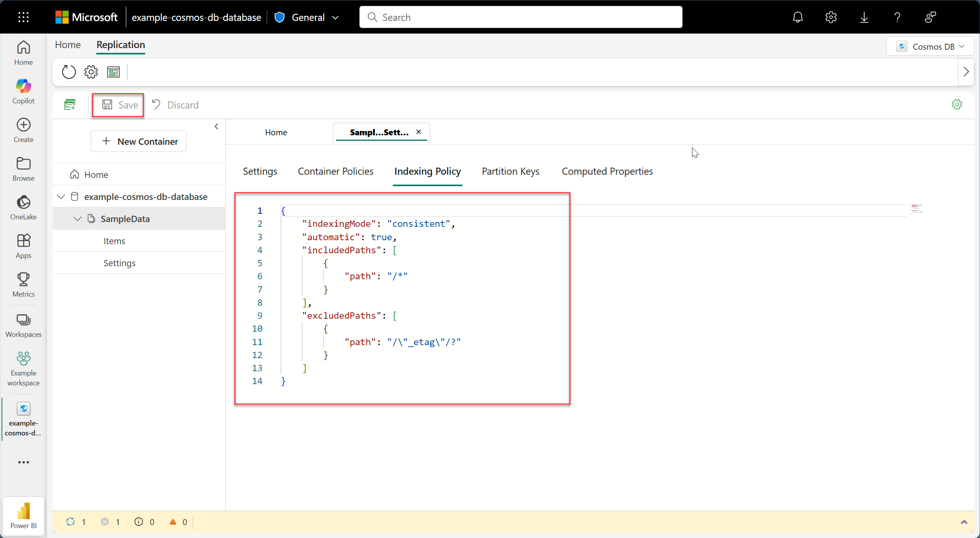Click the green settings gear on right
The image size is (980, 538).
957,105
